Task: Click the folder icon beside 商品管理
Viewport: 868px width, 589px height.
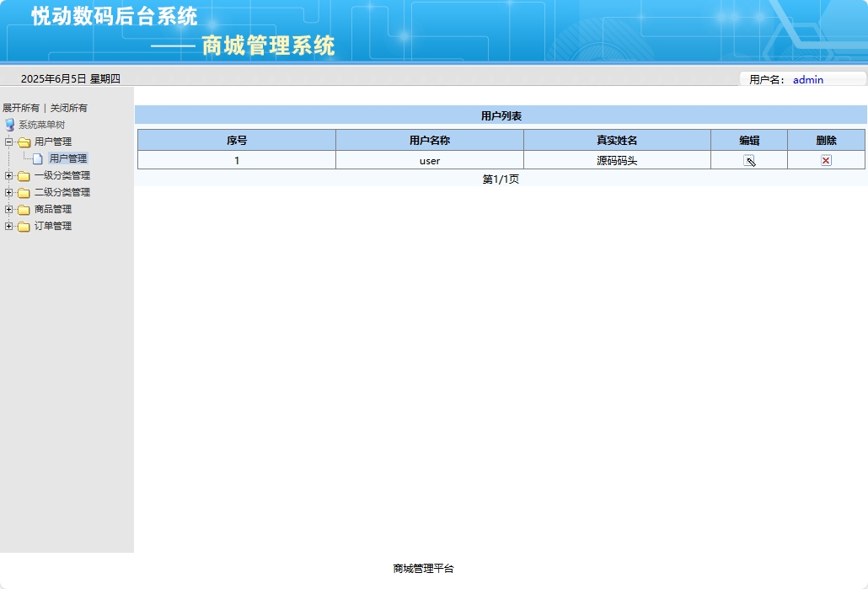Action: (x=24, y=209)
